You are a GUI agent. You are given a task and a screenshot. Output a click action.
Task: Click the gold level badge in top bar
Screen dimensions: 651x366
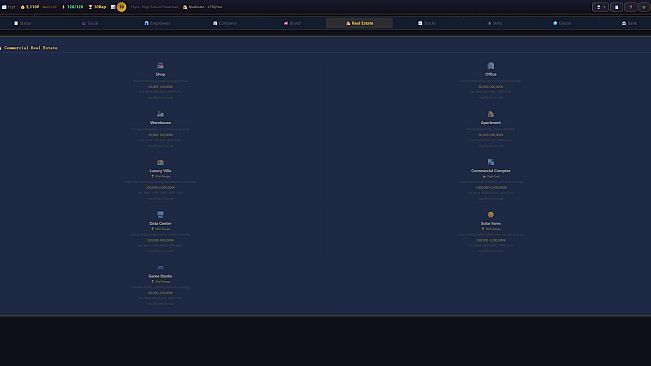[x=121, y=7]
